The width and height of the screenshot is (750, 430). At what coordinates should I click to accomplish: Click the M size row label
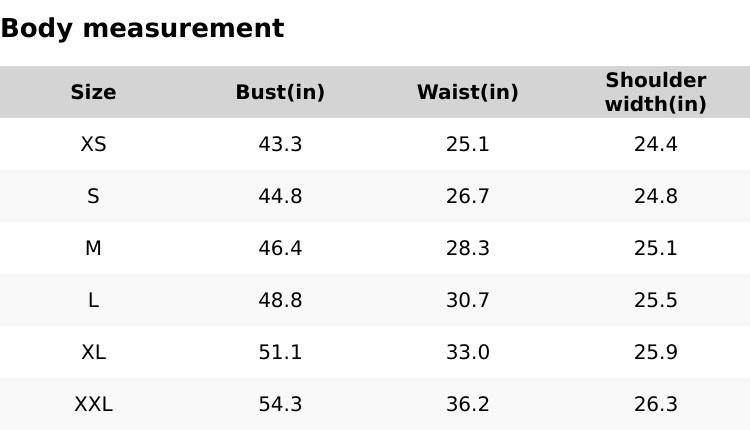[93, 248]
